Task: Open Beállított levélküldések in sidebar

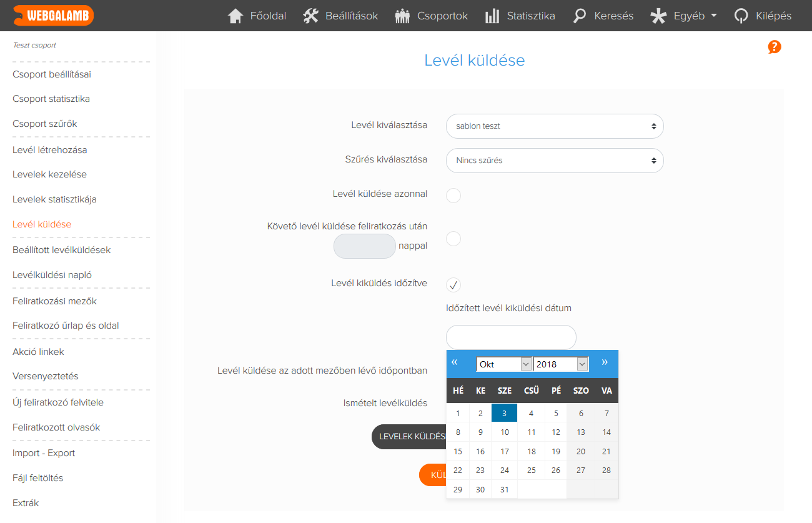Action: coord(62,250)
